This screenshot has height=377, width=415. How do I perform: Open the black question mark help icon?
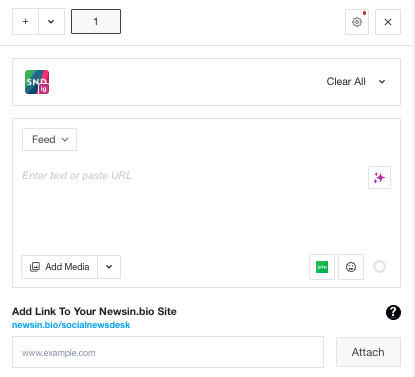click(x=393, y=312)
